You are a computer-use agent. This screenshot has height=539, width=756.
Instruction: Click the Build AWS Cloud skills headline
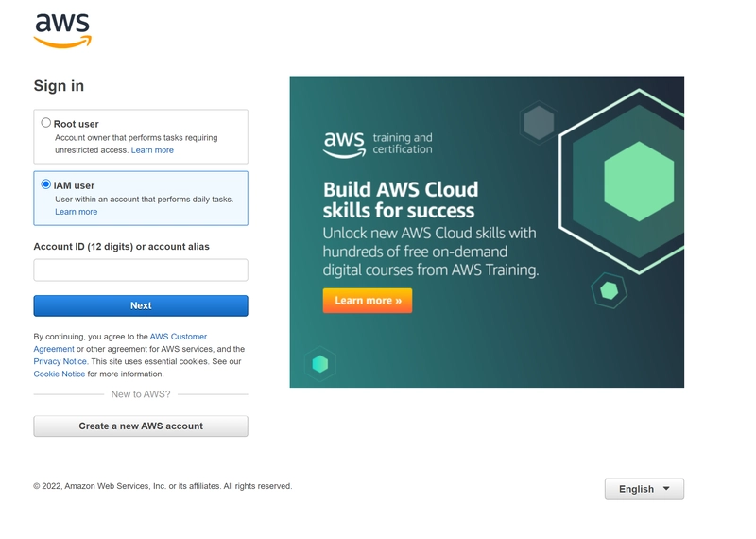[x=400, y=200]
